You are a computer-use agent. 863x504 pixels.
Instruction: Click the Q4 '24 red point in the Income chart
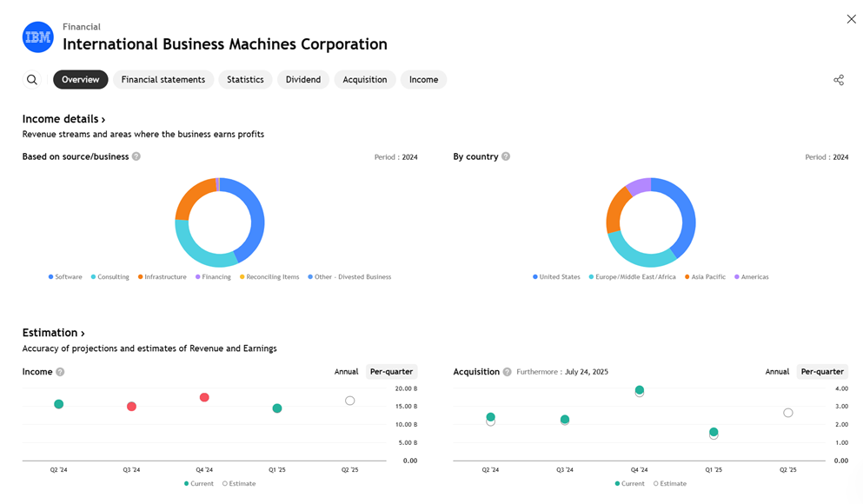204,397
